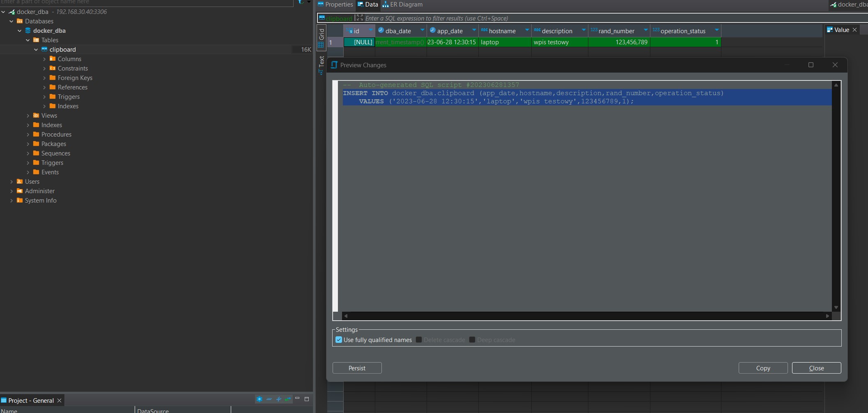Expand the Foreign Keys node
Image resolution: width=868 pixels, height=413 pixels.
[44, 78]
